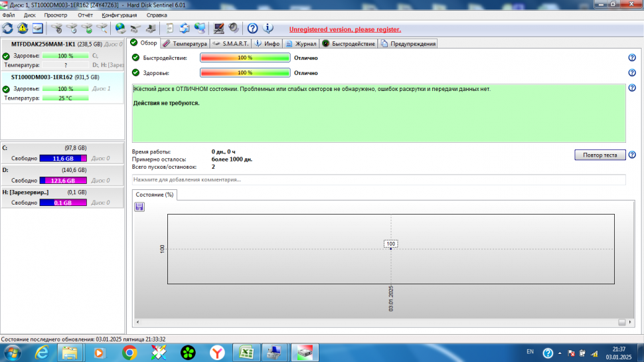Click the help question mark toolbar icon

(252, 29)
